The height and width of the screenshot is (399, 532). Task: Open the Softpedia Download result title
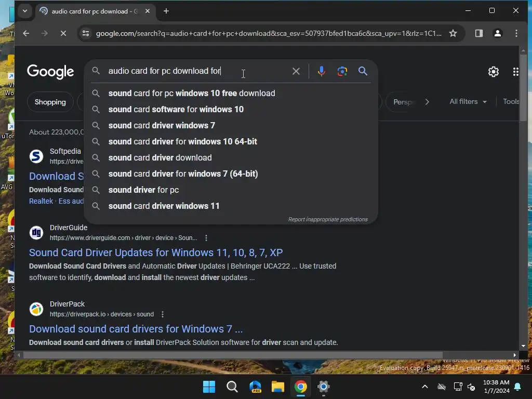[x=56, y=176]
